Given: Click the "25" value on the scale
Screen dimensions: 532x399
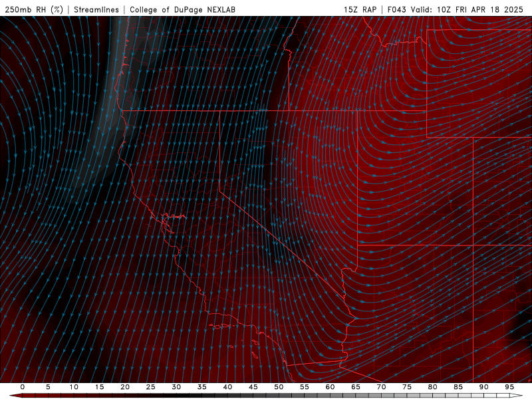Looking at the screenshot, I should point(151,387).
